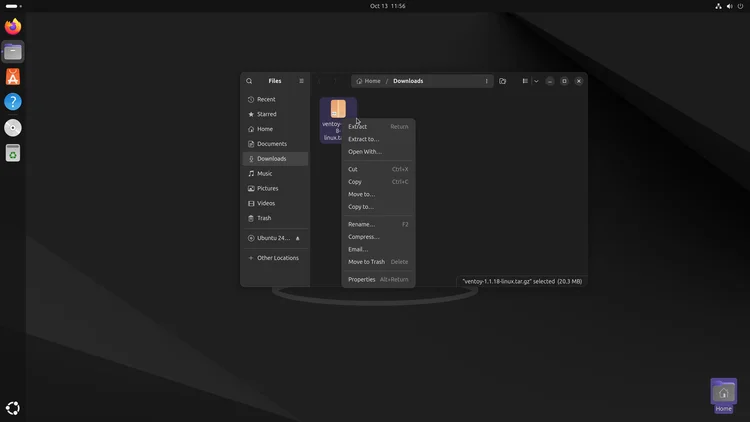Click Downloads in the path bar
The image size is (750, 422).
pos(408,81)
